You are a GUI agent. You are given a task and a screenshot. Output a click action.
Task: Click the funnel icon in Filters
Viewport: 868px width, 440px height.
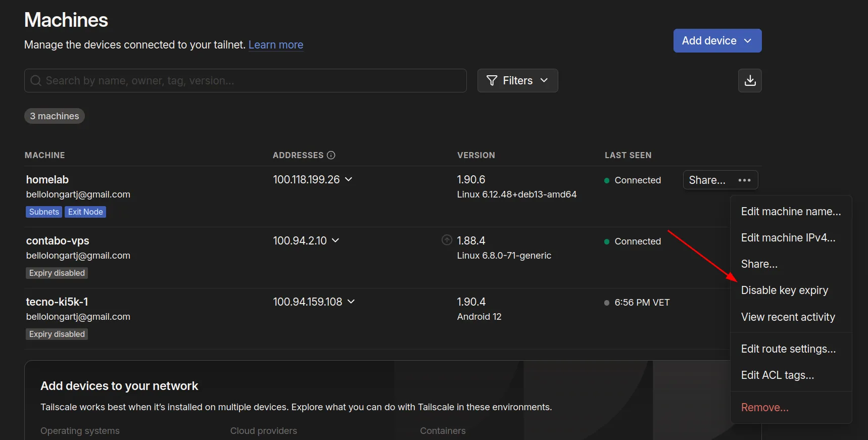(492, 81)
